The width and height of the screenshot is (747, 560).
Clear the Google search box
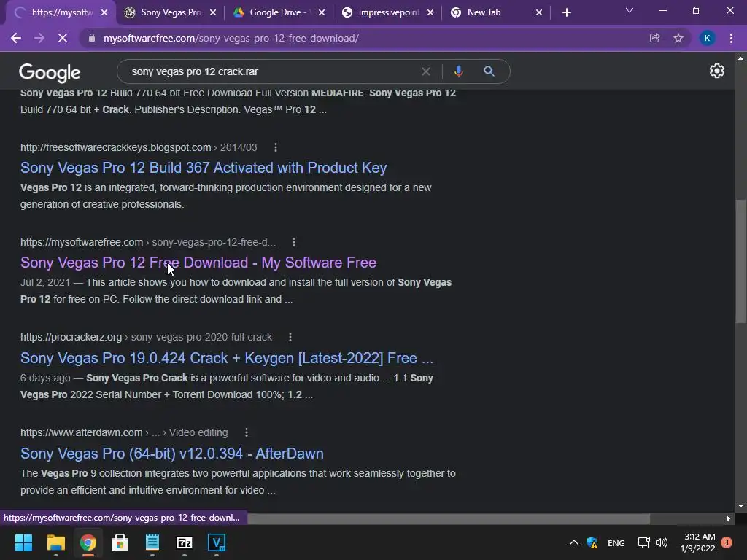pos(426,71)
